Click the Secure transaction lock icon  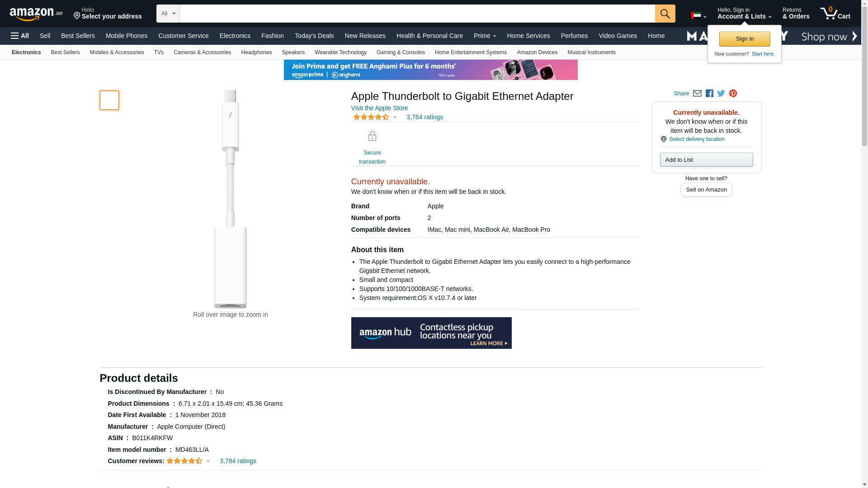[x=372, y=136]
